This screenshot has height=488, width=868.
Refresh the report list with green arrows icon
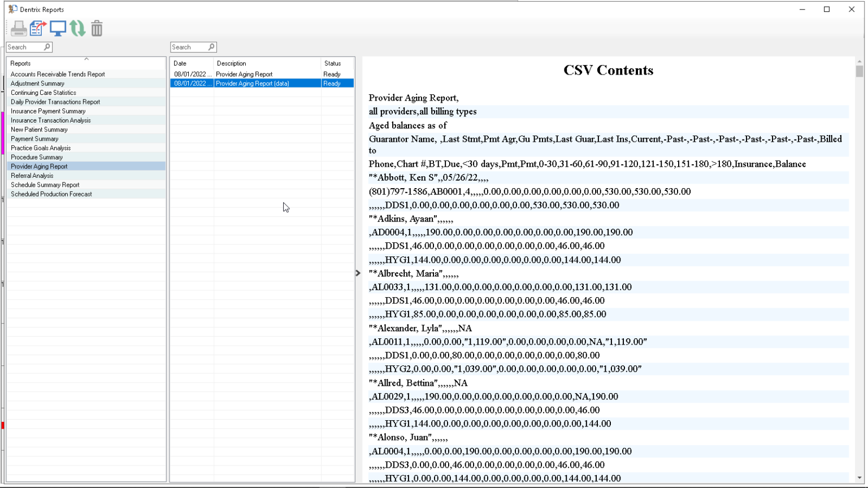[77, 28]
